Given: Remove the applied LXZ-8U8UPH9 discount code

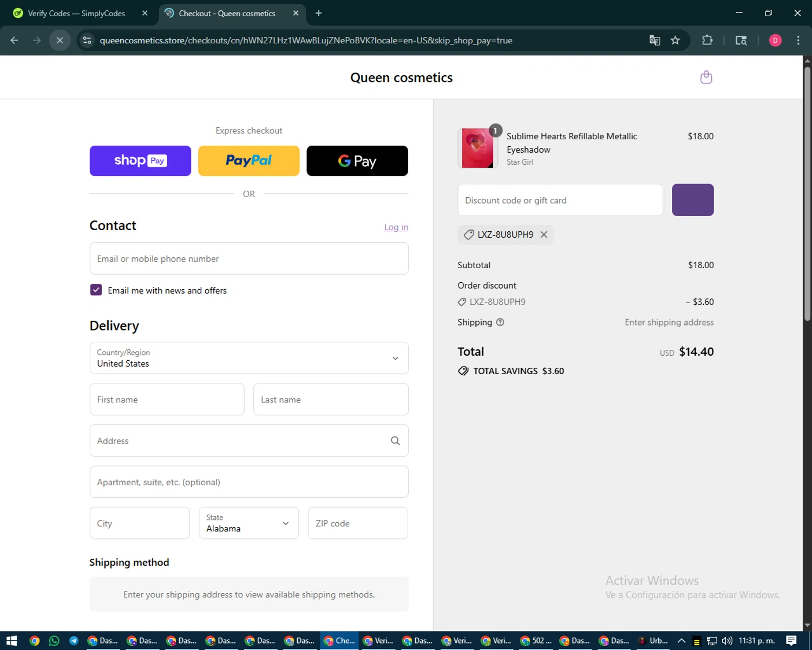Looking at the screenshot, I should tap(544, 235).
